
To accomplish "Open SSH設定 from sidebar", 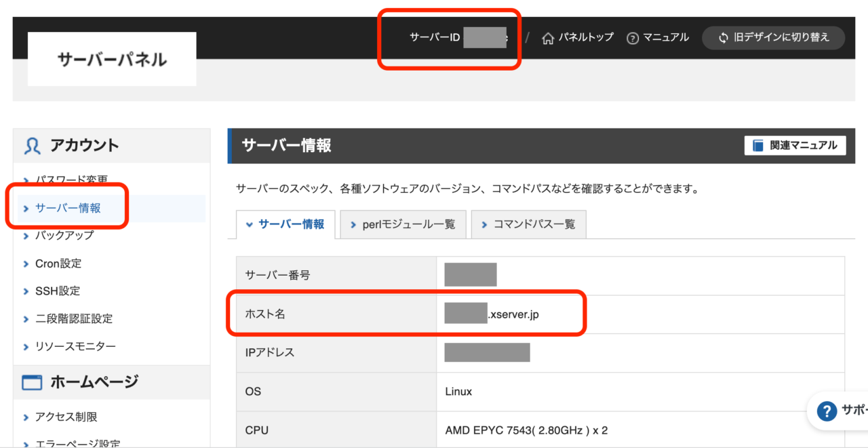I will pyautogui.click(x=58, y=291).
